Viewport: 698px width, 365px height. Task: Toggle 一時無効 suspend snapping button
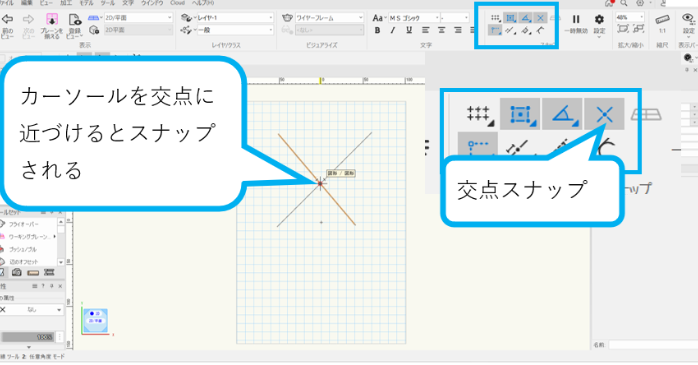click(x=576, y=24)
